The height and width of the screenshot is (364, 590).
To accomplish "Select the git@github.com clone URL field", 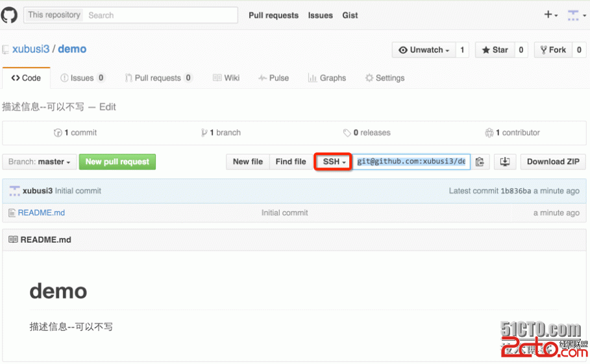I will 411,162.
